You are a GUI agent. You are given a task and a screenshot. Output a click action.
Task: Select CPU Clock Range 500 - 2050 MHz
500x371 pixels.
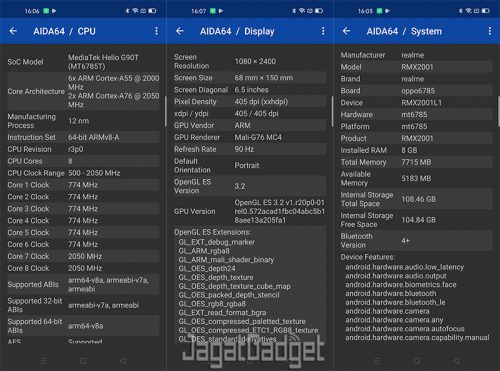click(x=94, y=173)
